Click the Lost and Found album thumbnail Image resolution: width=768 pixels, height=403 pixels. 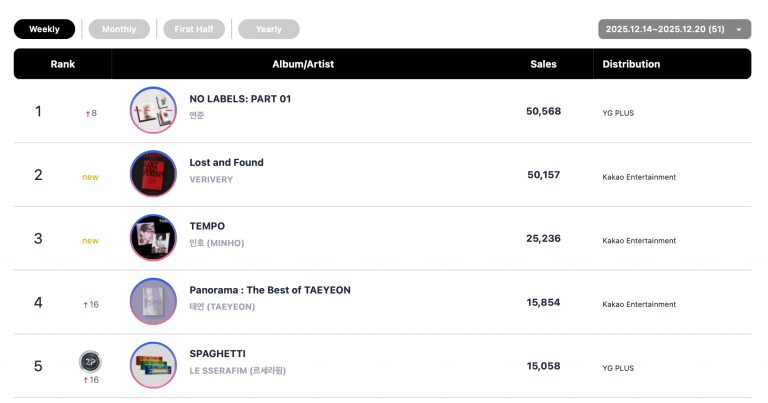point(153,174)
